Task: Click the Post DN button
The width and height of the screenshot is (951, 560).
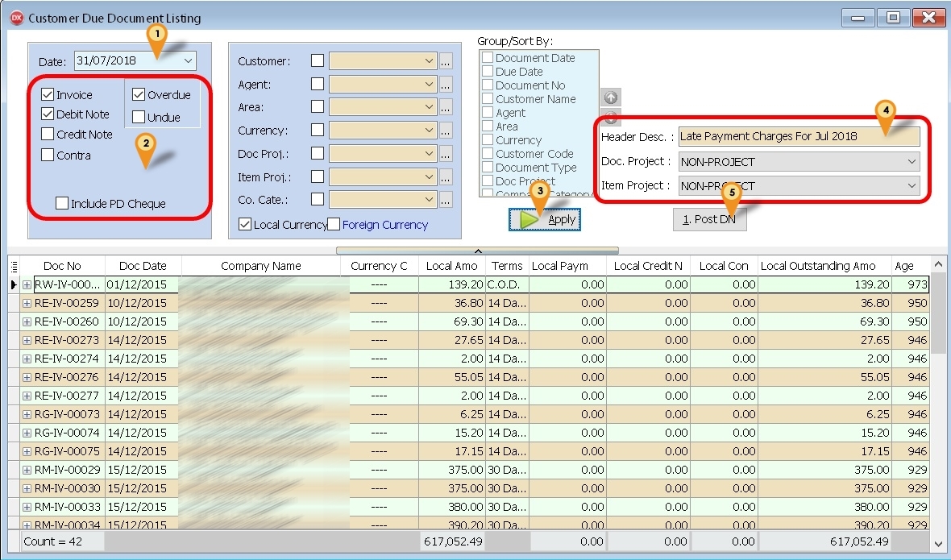Action: click(709, 219)
